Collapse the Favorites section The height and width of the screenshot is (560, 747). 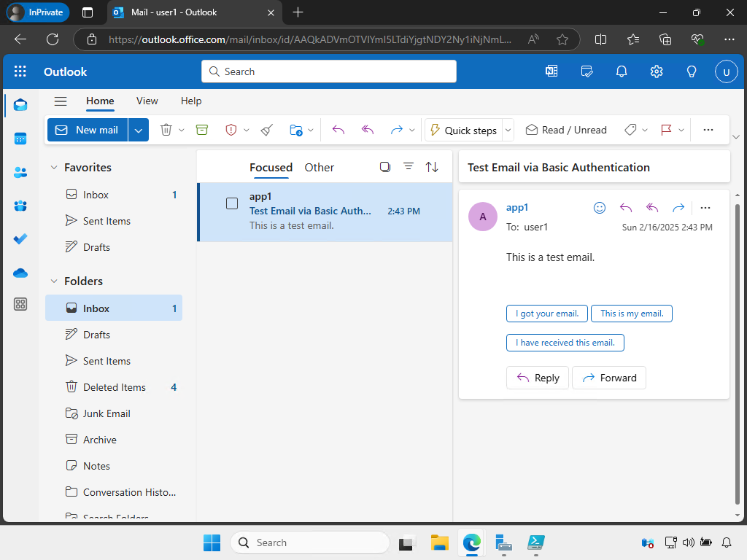coord(54,167)
